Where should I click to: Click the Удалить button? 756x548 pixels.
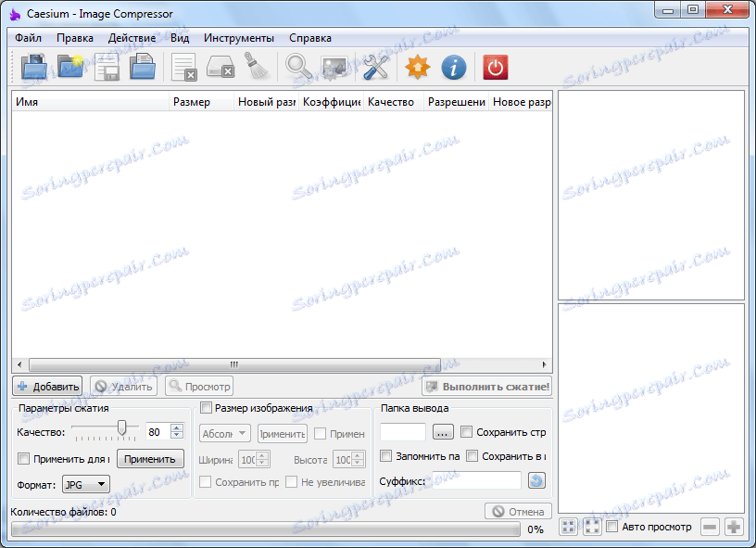click(123, 387)
